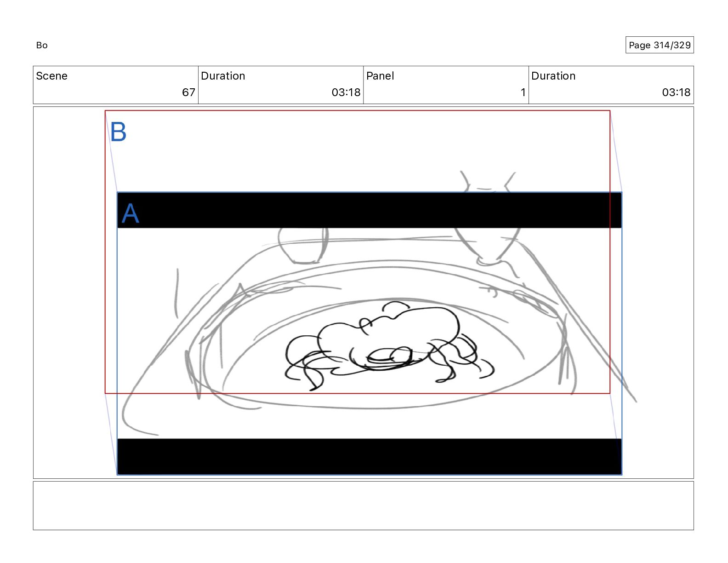The height and width of the screenshot is (563, 728).
Task: Click scene number 67
Action: (188, 92)
